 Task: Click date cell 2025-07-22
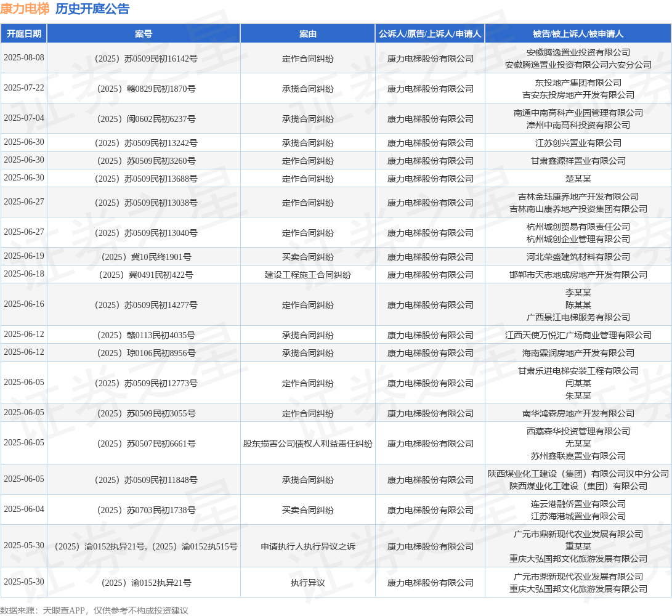(24, 88)
